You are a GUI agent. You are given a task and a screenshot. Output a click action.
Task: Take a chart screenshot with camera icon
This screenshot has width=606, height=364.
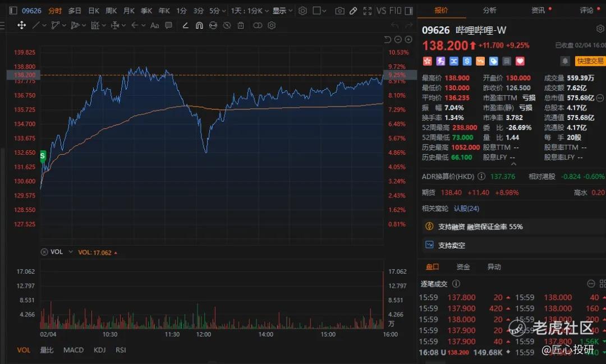339,11
